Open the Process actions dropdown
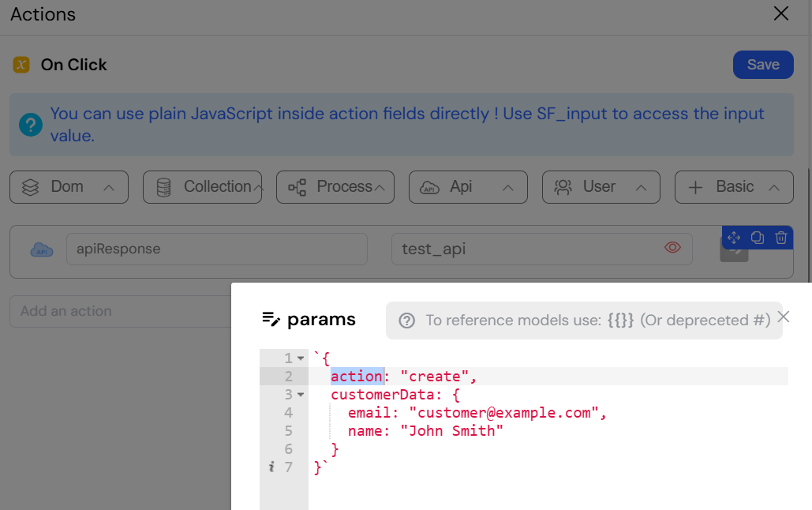The width and height of the screenshot is (812, 510). [335, 187]
